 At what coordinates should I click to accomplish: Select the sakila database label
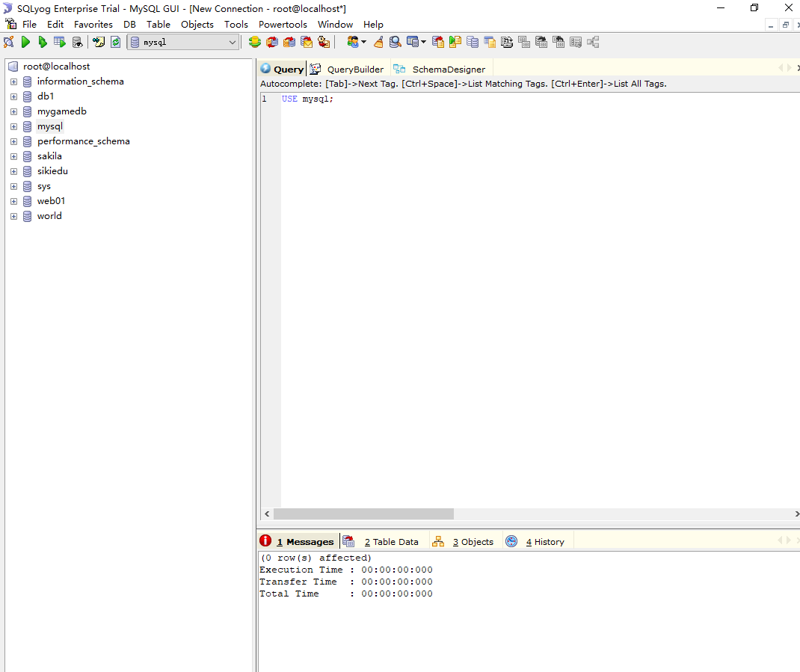49,156
